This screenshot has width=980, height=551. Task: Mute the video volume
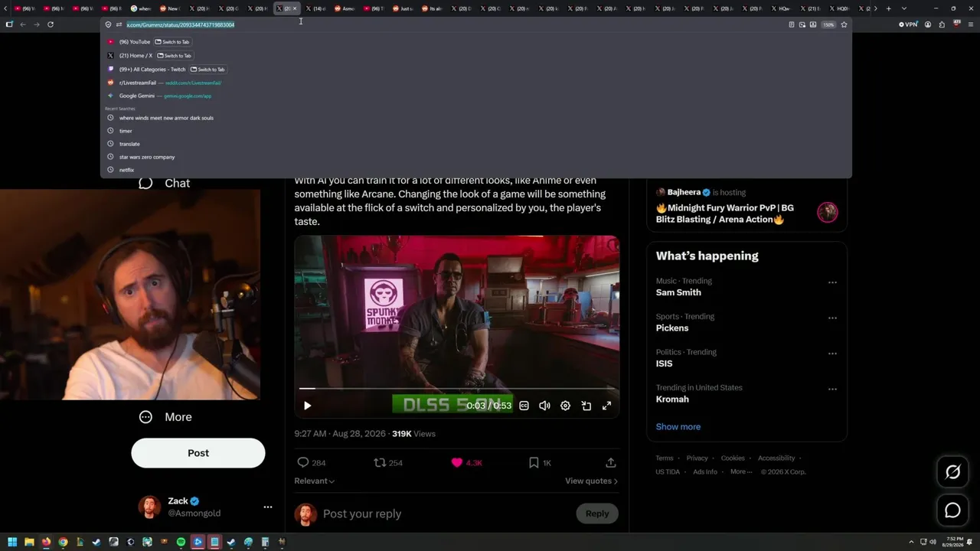pos(544,406)
